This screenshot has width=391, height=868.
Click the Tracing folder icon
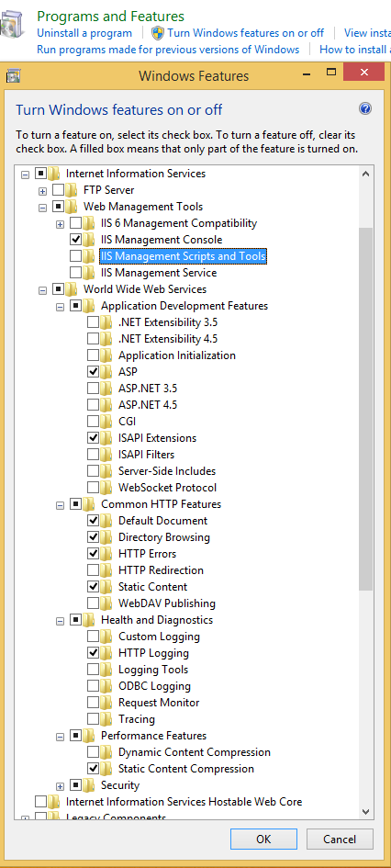coord(106,719)
